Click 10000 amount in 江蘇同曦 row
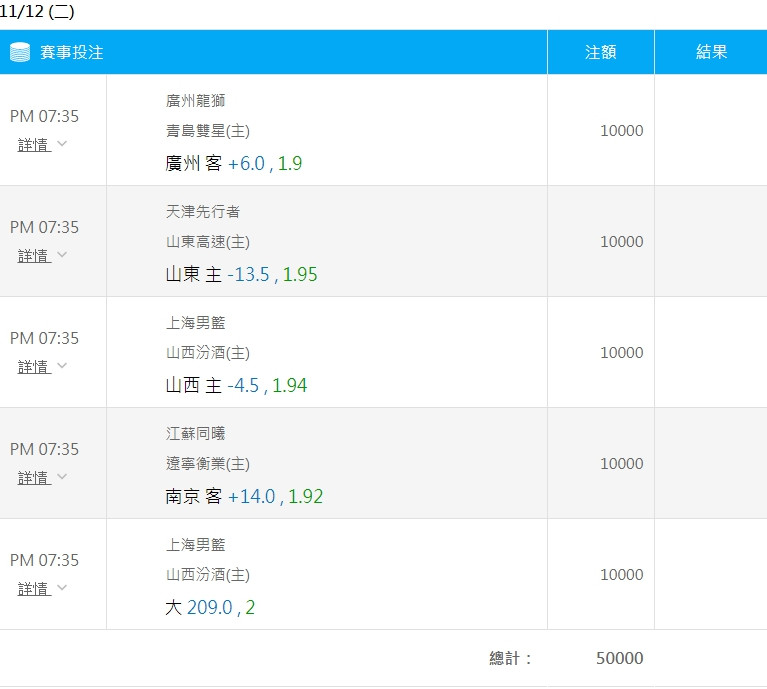The height and width of the screenshot is (689, 767). click(x=622, y=464)
